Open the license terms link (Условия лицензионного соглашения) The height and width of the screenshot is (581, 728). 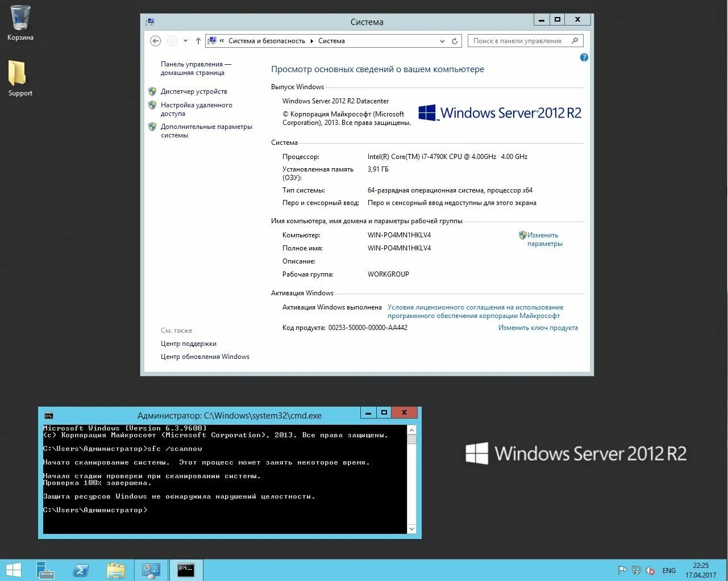(x=475, y=311)
